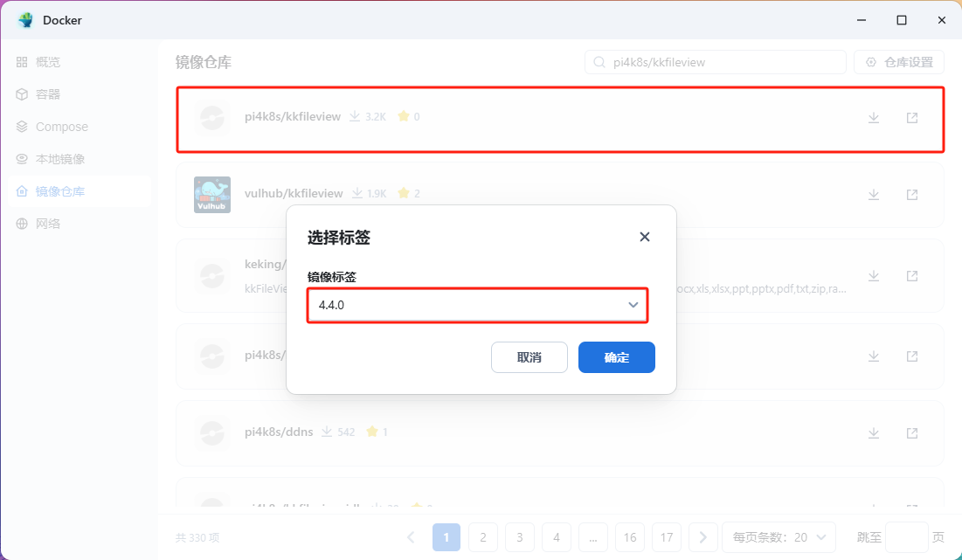Expand the 镜像标签 dropdown showing 4.4.0
The height and width of the screenshot is (560, 962).
(x=477, y=305)
